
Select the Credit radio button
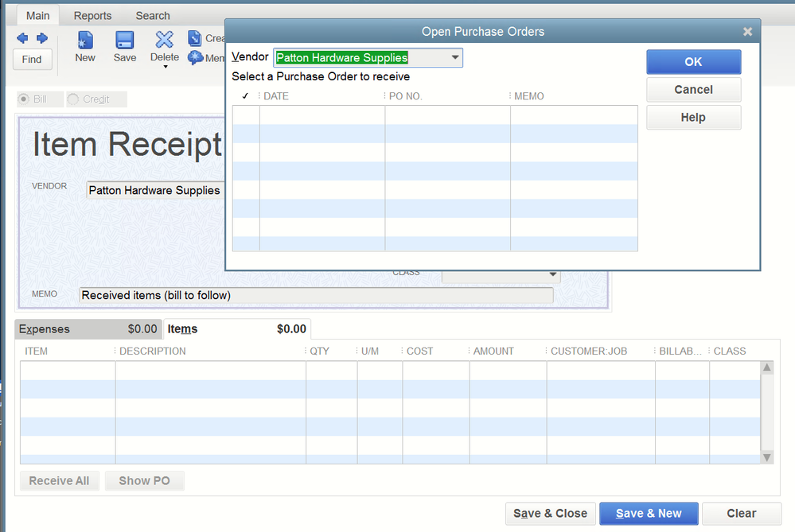coord(72,99)
